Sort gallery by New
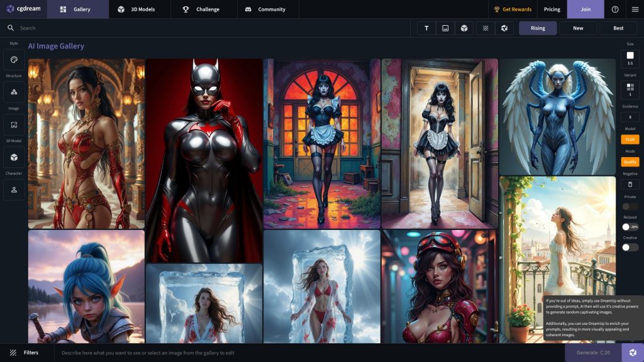 tap(578, 28)
